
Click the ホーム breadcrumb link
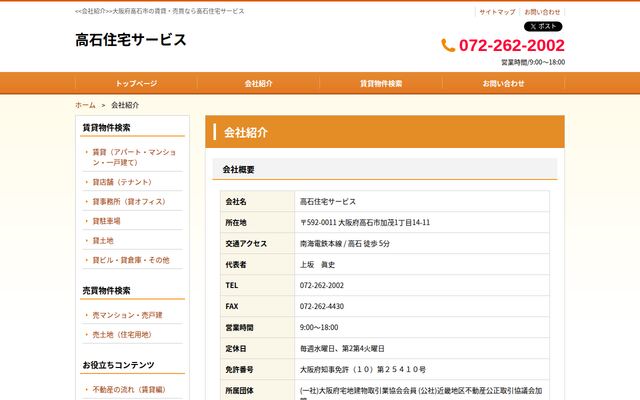pos(85,105)
